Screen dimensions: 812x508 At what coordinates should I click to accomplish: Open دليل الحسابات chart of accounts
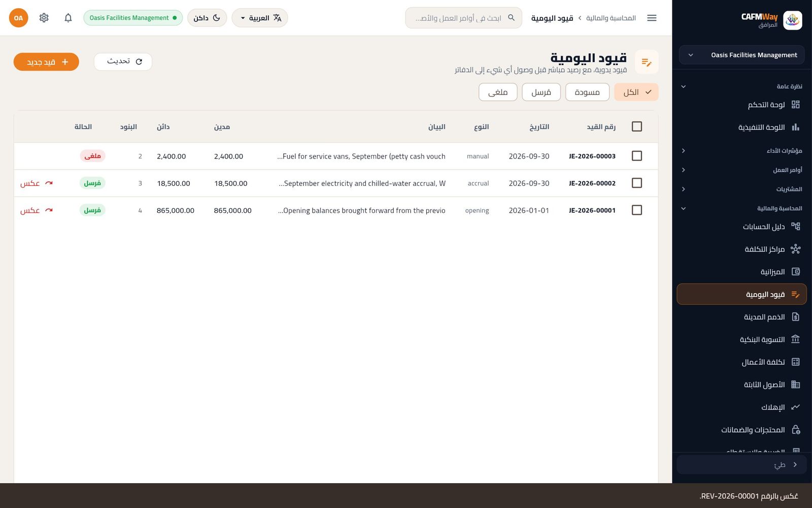[x=741, y=227]
